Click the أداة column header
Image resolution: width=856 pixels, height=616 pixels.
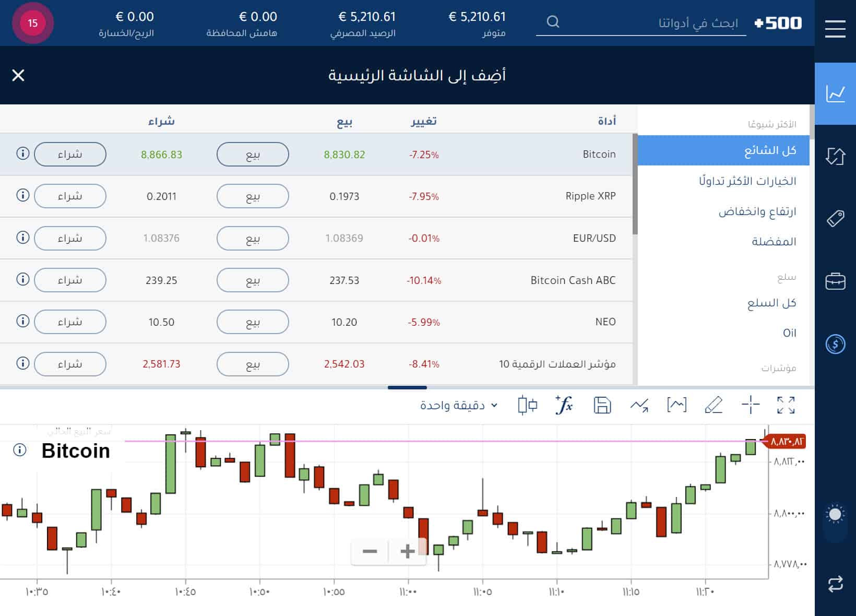point(607,121)
